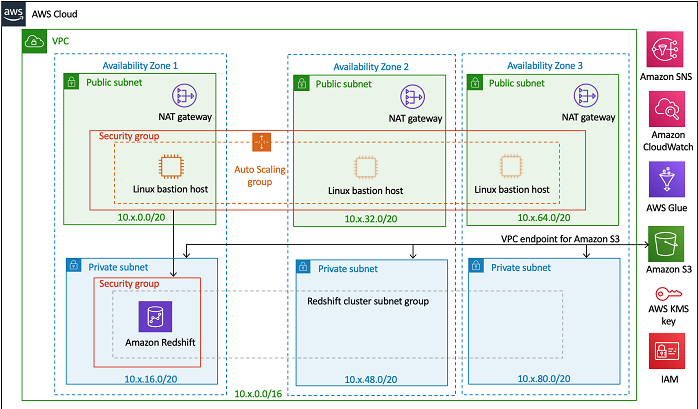Click the 'Amazon CloudWatch' label

pyautogui.click(x=668, y=141)
